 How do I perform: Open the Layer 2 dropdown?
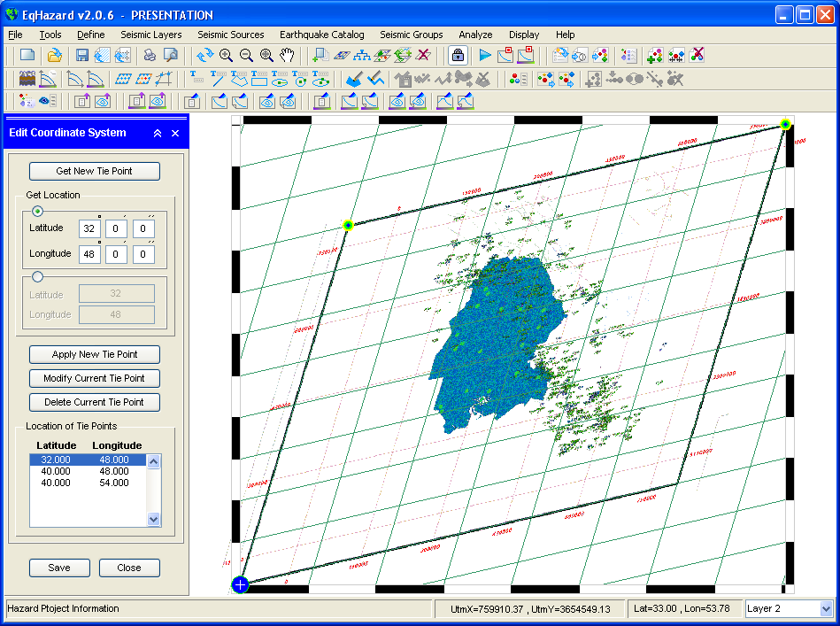pyautogui.click(x=826, y=608)
